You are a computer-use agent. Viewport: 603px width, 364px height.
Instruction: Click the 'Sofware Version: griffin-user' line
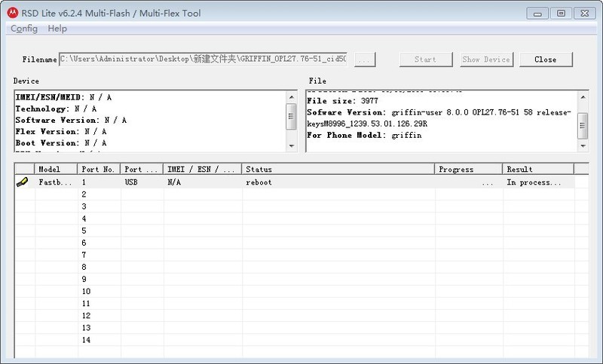pos(439,112)
